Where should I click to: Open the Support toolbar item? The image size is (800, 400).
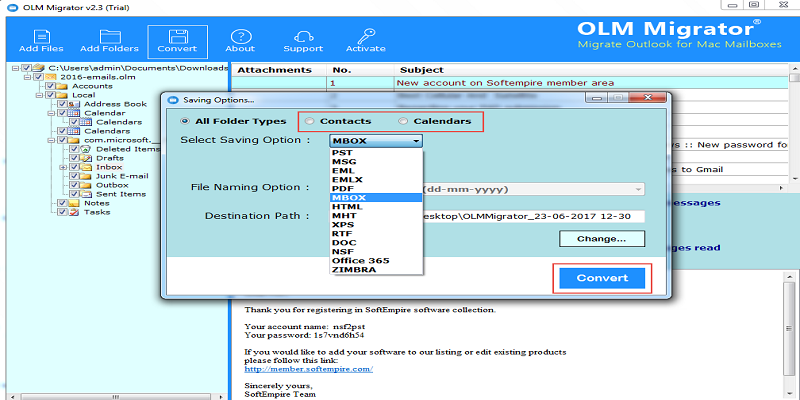[303, 41]
